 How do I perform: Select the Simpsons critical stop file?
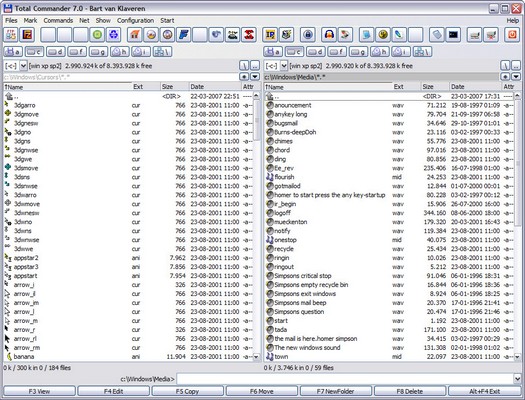[x=389, y=276]
